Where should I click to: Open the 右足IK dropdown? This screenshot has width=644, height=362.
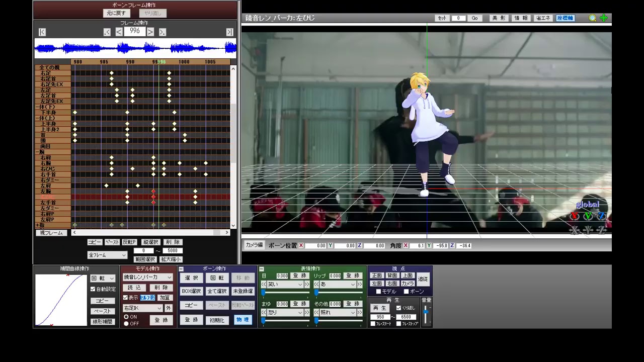(x=142, y=308)
